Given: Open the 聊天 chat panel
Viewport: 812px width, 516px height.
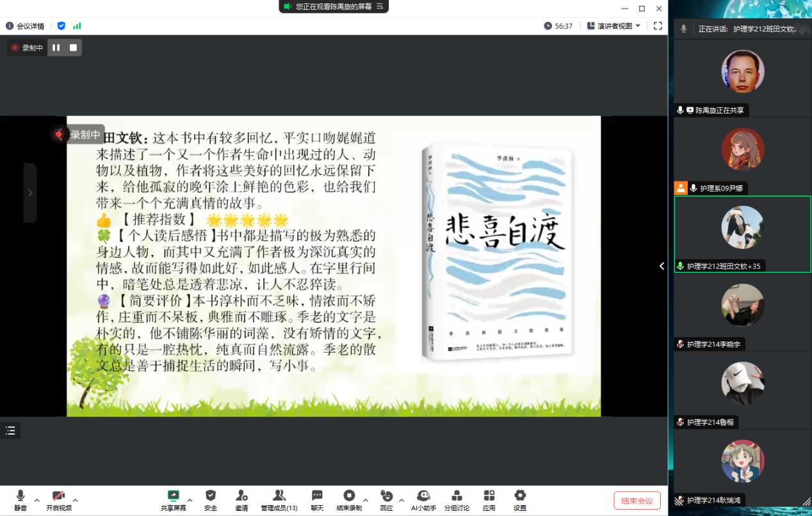Looking at the screenshot, I should pyautogui.click(x=317, y=499).
